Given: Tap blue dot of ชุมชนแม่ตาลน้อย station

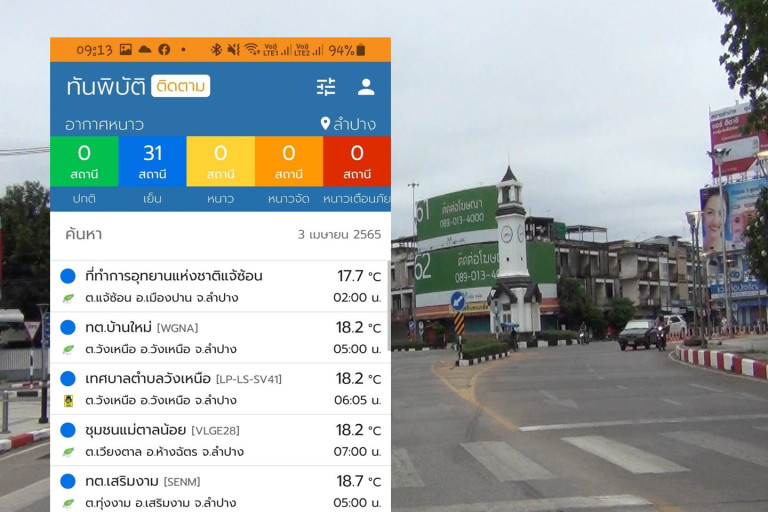Looking at the screenshot, I should click(x=68, y=430).
